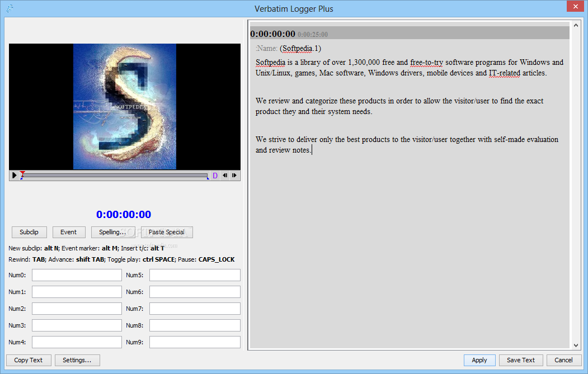Close the Verbatim Logger Plus window
Screen dimensions: 588x374
pyautogui.click(x=576, y=6)
